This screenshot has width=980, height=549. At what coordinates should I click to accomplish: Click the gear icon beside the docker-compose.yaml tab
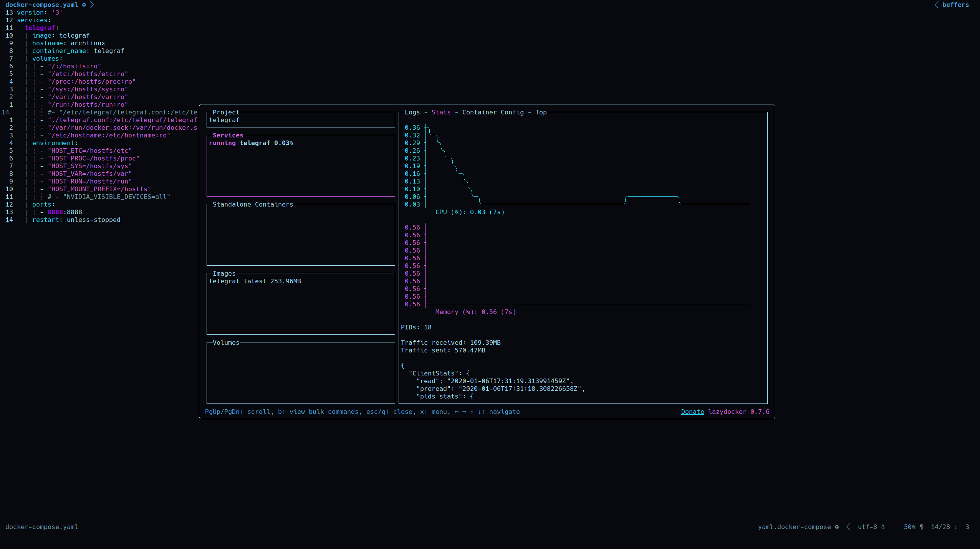pos(84,5)
